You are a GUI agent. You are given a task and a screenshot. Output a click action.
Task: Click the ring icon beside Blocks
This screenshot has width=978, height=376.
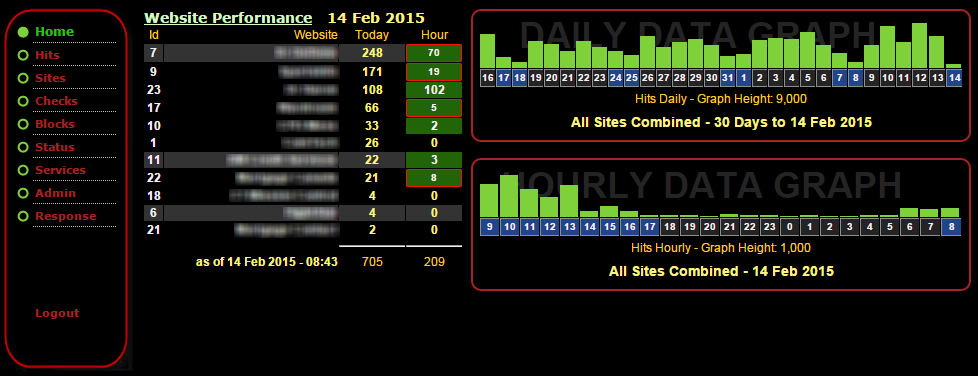23,125
